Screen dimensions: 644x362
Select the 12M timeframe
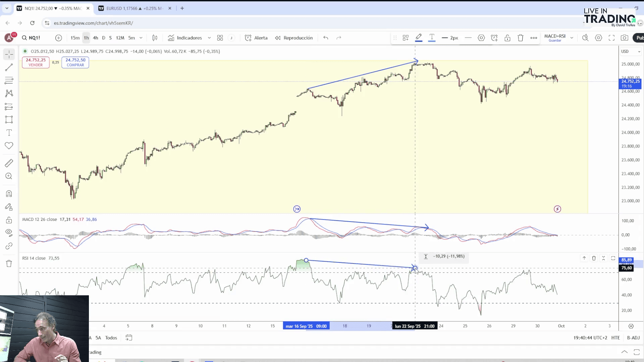click(120, 38)
